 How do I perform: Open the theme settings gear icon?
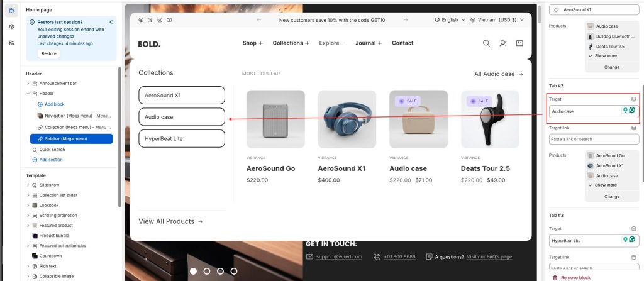11,26
